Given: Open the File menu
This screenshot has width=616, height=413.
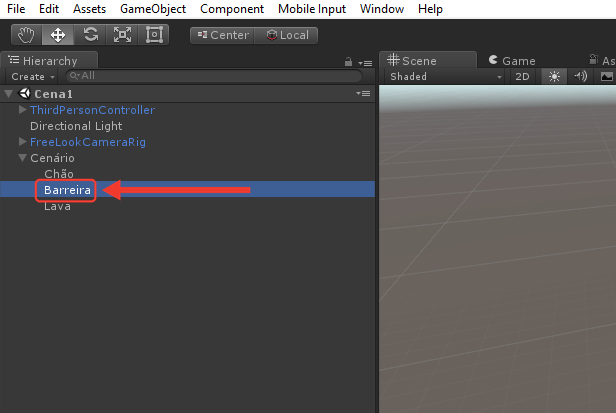Looking at the screenshot, I should (x=16, y=9).
